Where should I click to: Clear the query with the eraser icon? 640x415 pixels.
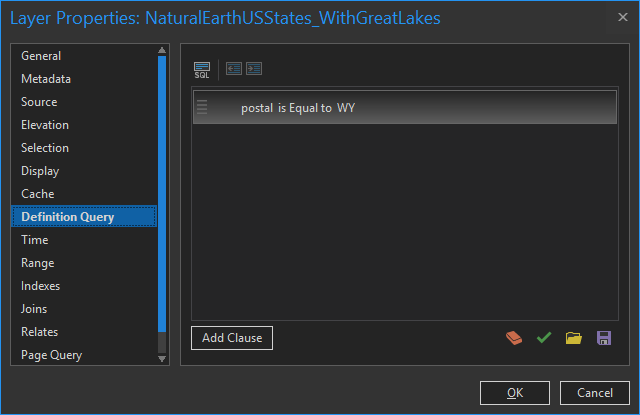click(x=514, y=338)
